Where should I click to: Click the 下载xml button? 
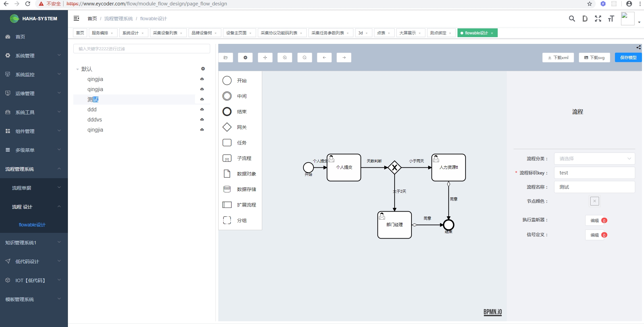558,58
